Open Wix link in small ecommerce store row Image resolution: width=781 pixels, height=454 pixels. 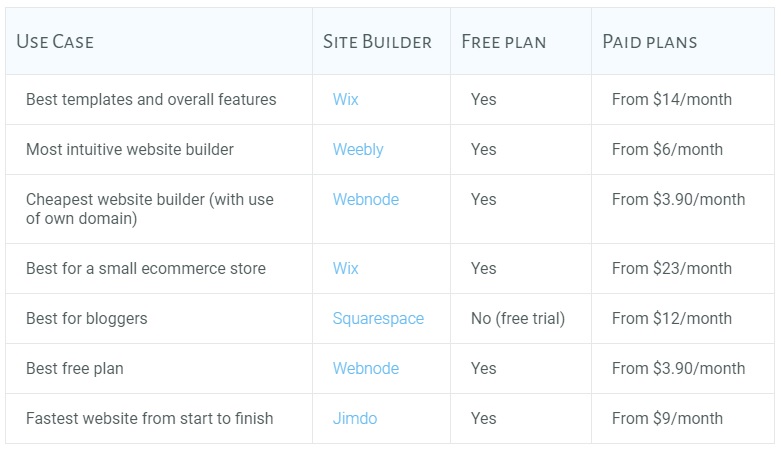point(345,268)
